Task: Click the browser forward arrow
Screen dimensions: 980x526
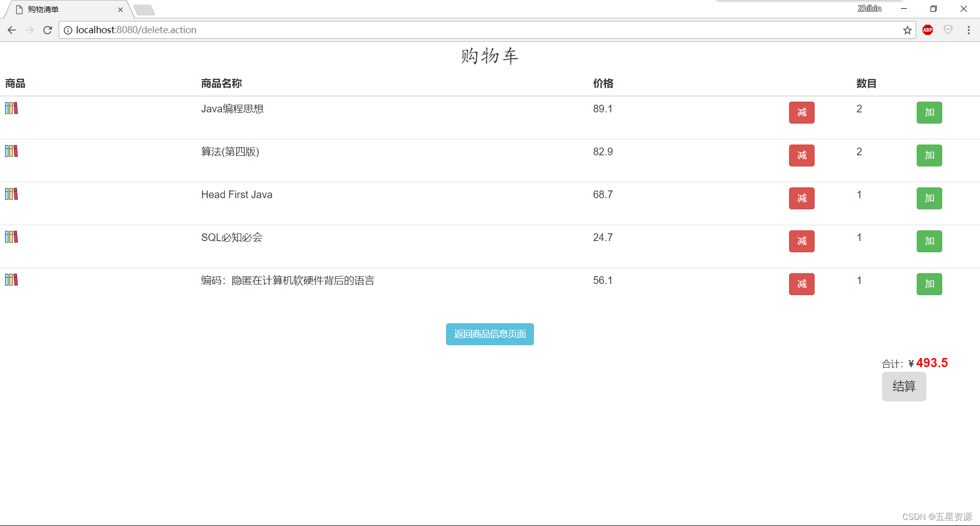Action: [x=30, y=30]
